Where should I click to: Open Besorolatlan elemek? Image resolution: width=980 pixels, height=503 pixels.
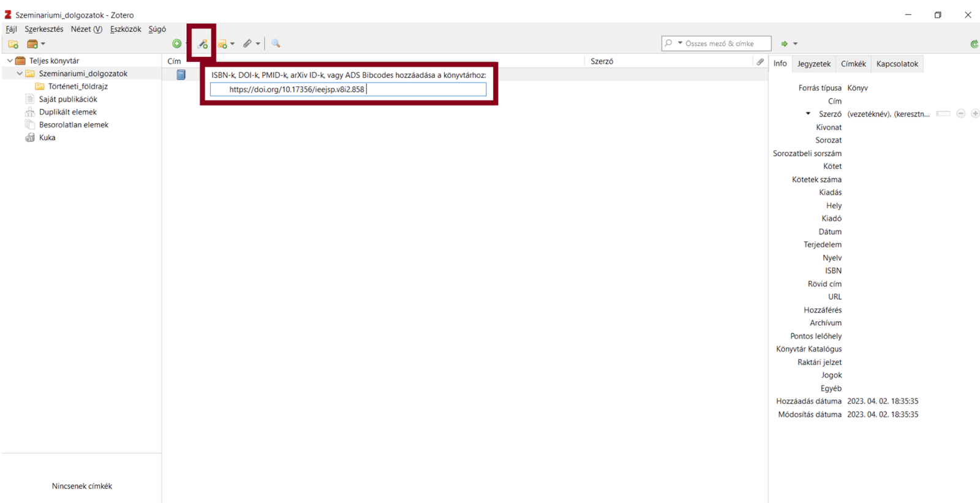tap(73, 125)
